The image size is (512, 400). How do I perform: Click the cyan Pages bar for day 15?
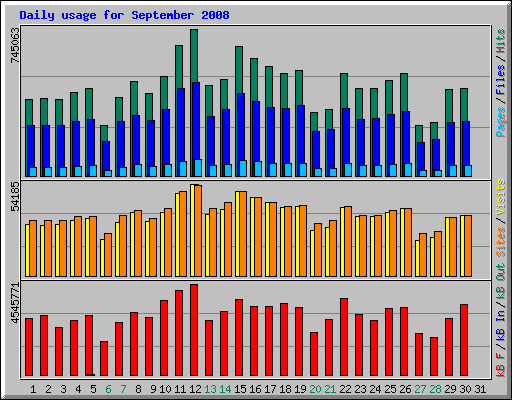click(x=243, y=169)
